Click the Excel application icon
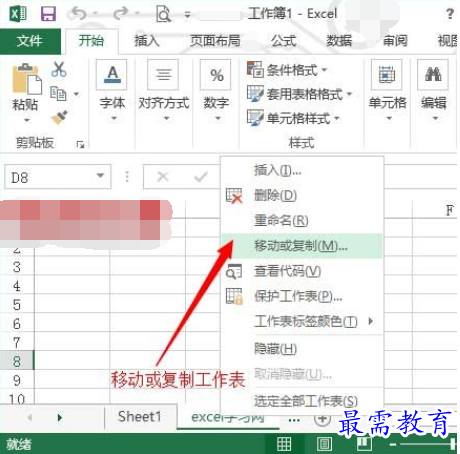This screenshot has height=454, width=460. click(x=18, y=14)
